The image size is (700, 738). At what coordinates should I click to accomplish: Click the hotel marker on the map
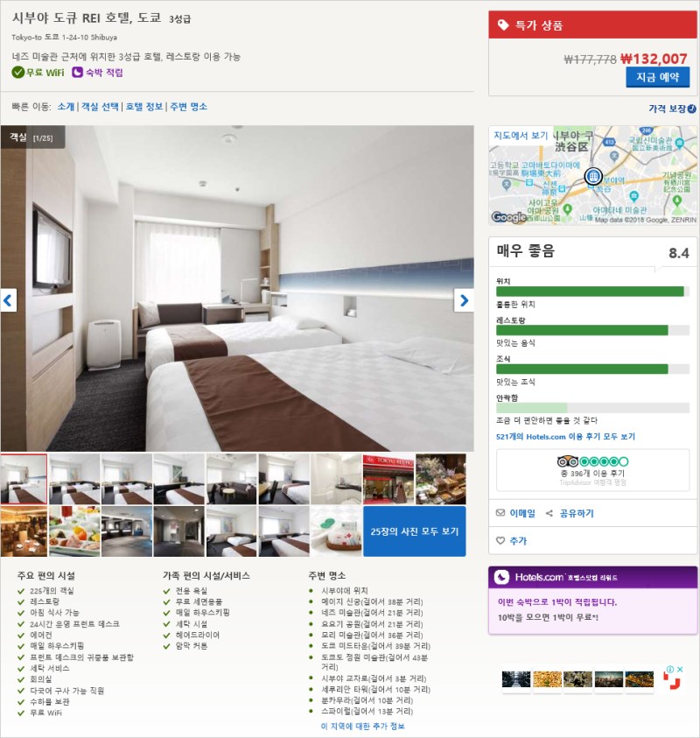593,177
